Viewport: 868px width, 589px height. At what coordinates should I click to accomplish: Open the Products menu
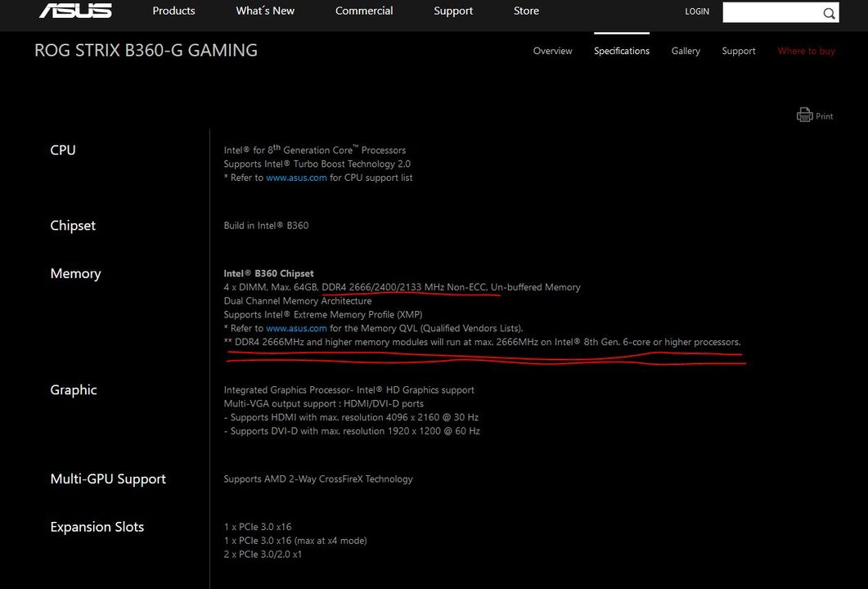click(x=173, y=11)
